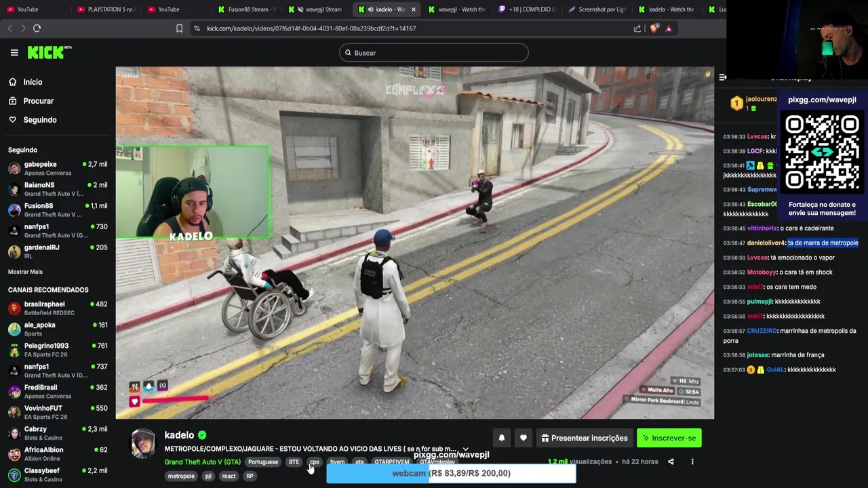
Task: Click ale_apoka avatar in recommended
Action: tap(14, 329)
